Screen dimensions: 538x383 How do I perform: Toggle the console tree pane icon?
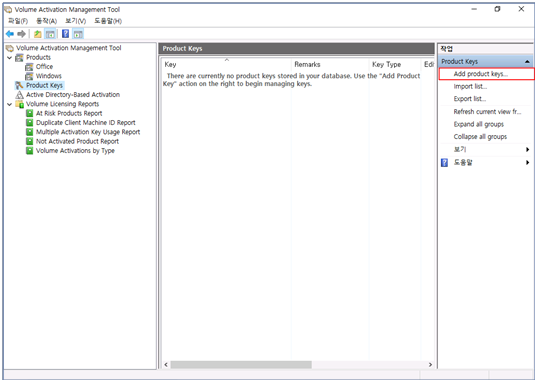coord(50,34)
